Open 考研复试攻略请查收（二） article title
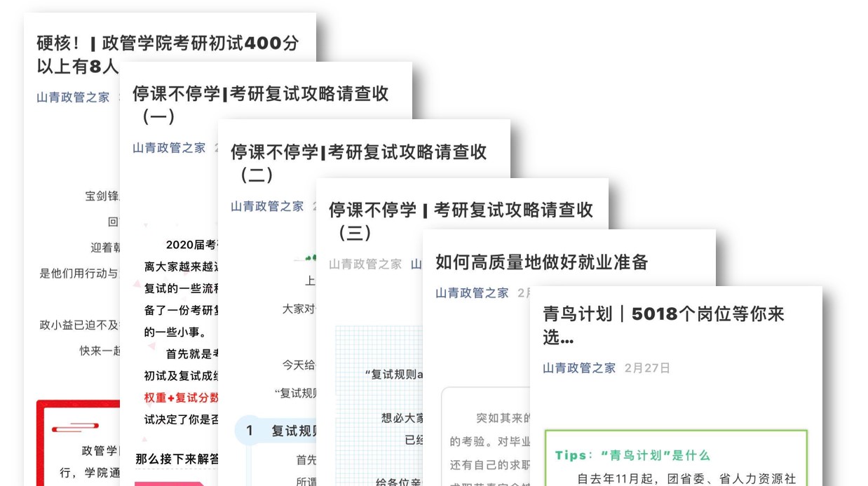This screenshot has height=486, width=868. coord(358,152)
